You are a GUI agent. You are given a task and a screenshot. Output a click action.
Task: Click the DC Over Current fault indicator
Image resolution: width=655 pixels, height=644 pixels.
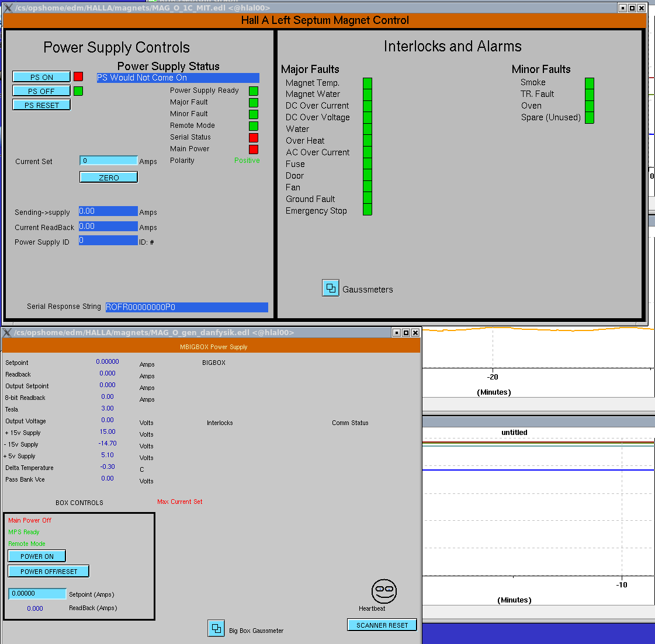pos(368,106)
